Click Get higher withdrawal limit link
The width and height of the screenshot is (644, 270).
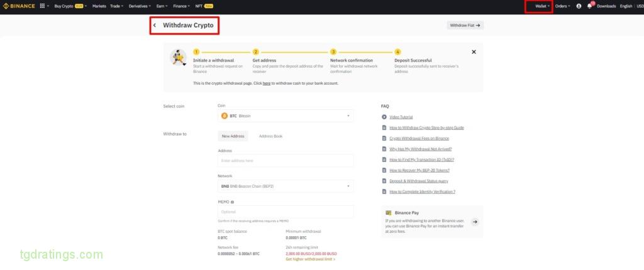pyautogui.click(x=310, y=259)
